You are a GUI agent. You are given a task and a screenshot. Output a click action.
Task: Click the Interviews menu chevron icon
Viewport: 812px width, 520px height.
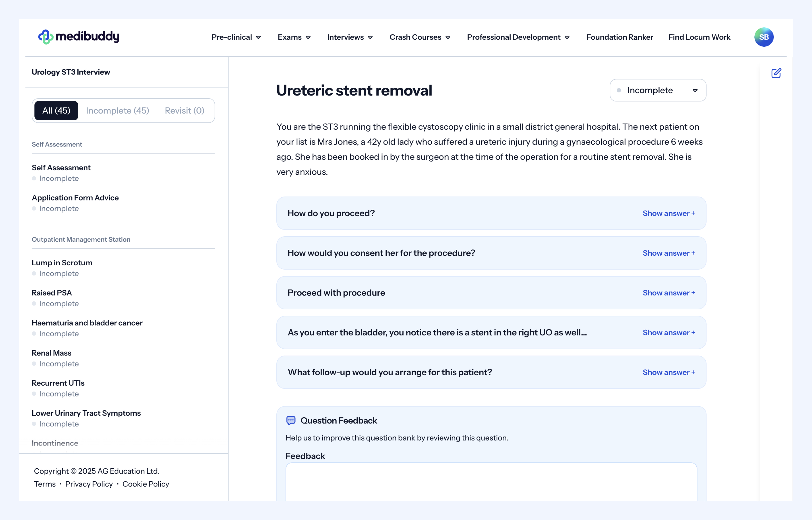[370, 37]
